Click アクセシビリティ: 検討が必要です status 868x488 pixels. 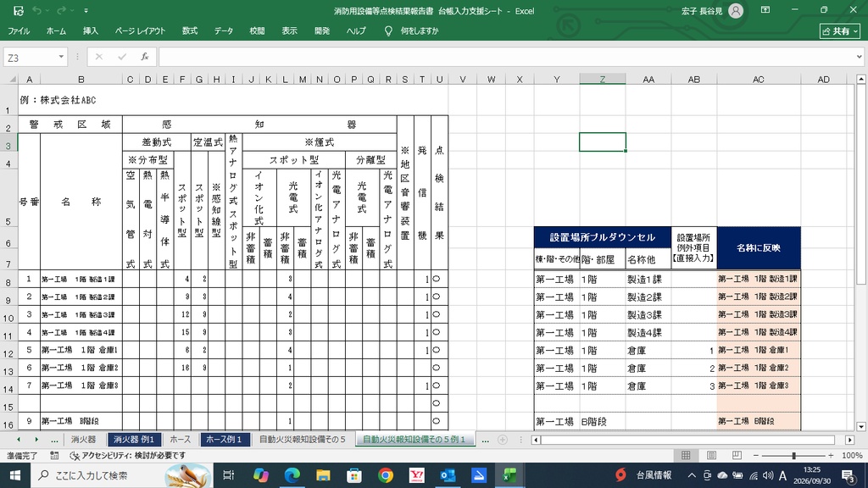coord(127,455)
